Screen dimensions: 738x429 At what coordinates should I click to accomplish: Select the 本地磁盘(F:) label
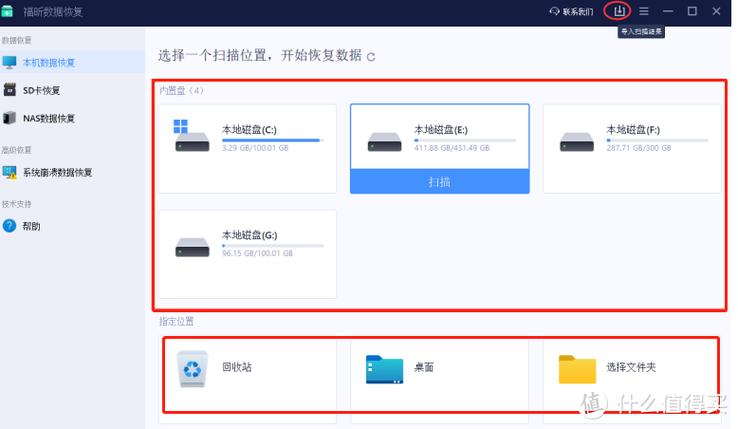633,130
